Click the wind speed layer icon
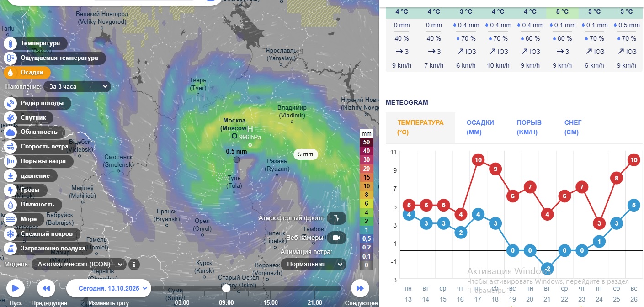The height and width of the screenshot is (307, 644). (11, 147)
